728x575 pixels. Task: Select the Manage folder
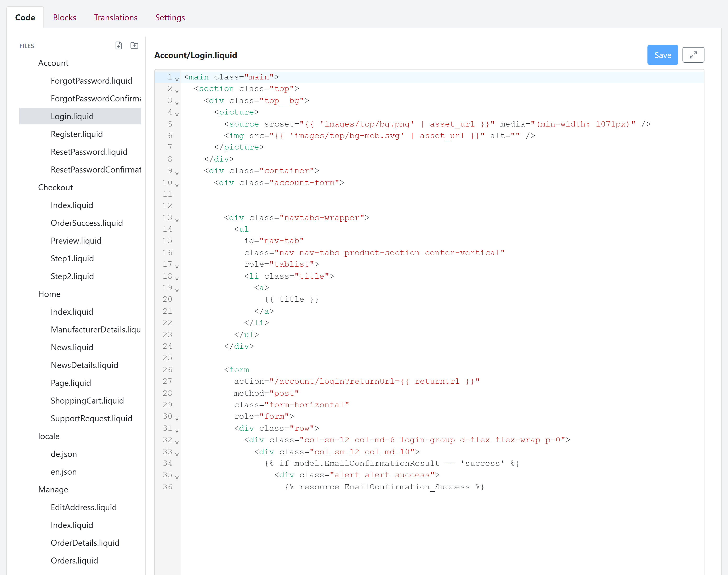(53, 490)
